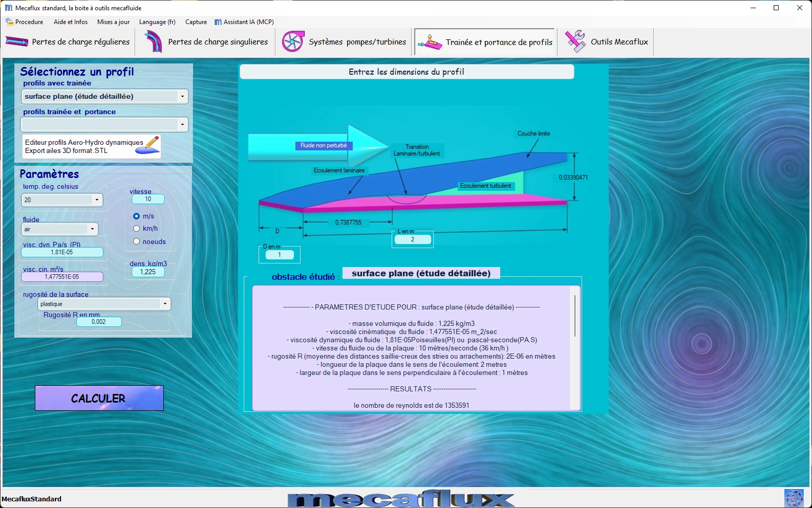Open the regular pressure loss pipe icon
This screenshot has width=812, height=508.
(x=17, y=42)
